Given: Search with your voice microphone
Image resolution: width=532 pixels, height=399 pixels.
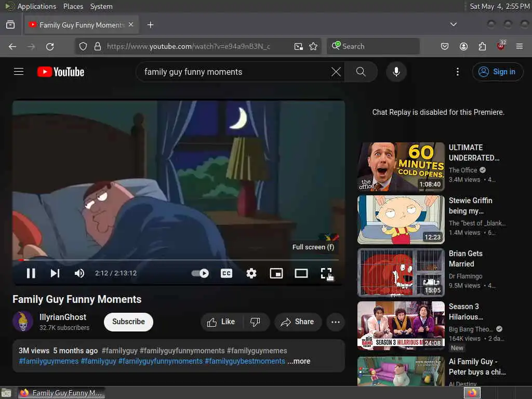Looking at the screenshot, I should [x=396, y=72].
